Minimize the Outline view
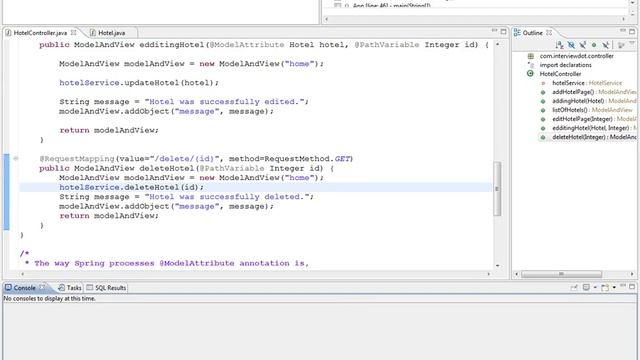Screen dimensions: 640x360 pyautogui.click(x=622, y=31)
